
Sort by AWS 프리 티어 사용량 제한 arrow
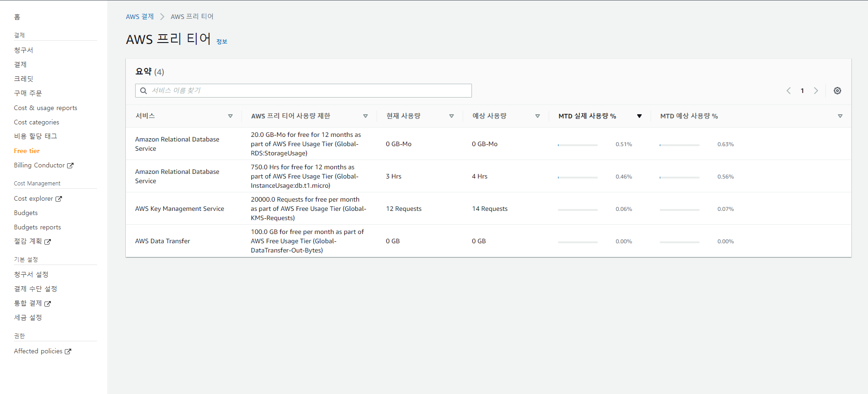tap(366, 116)
